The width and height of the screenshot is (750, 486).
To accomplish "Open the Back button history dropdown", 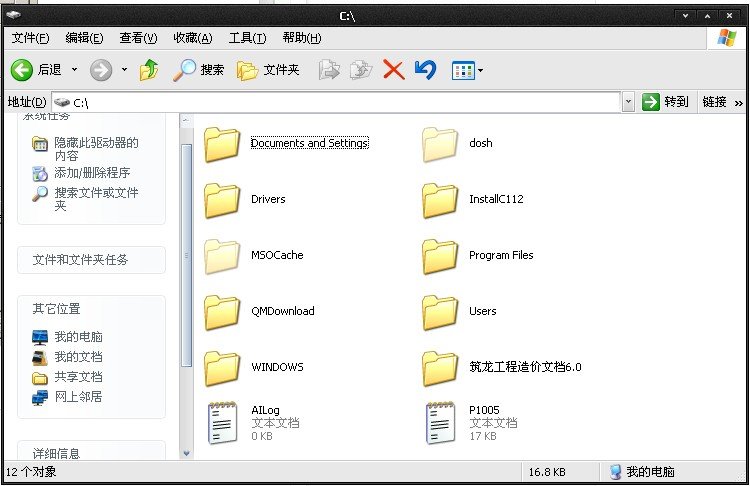I will click(x=74, y=70).
